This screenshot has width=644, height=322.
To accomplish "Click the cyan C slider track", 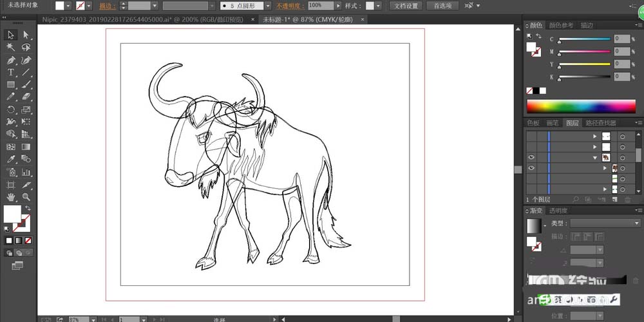I will [x=585, y=39].
